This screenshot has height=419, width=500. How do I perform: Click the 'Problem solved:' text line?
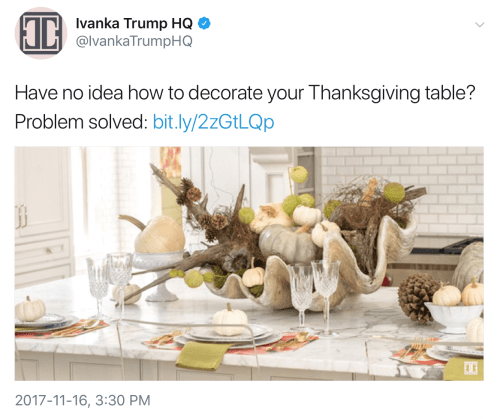click(x=81, y=122)
